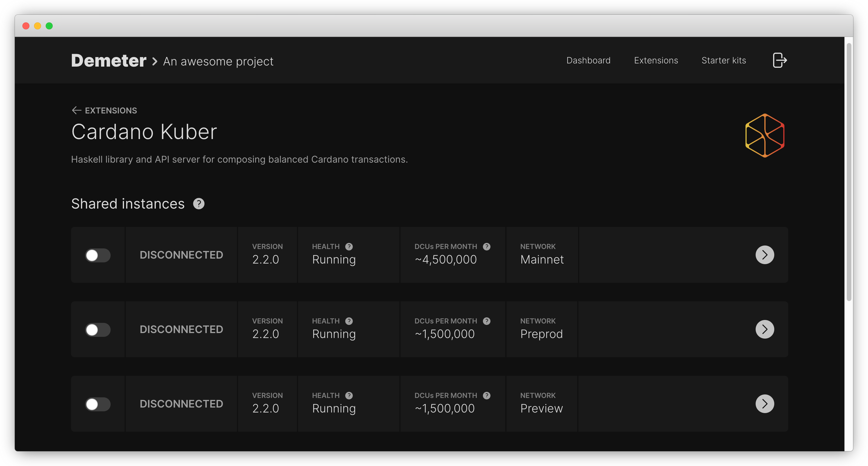Click Health help icon in Preview row
Image resolution: width=868 pixels, height=466 pixels.
coord(349,395)
